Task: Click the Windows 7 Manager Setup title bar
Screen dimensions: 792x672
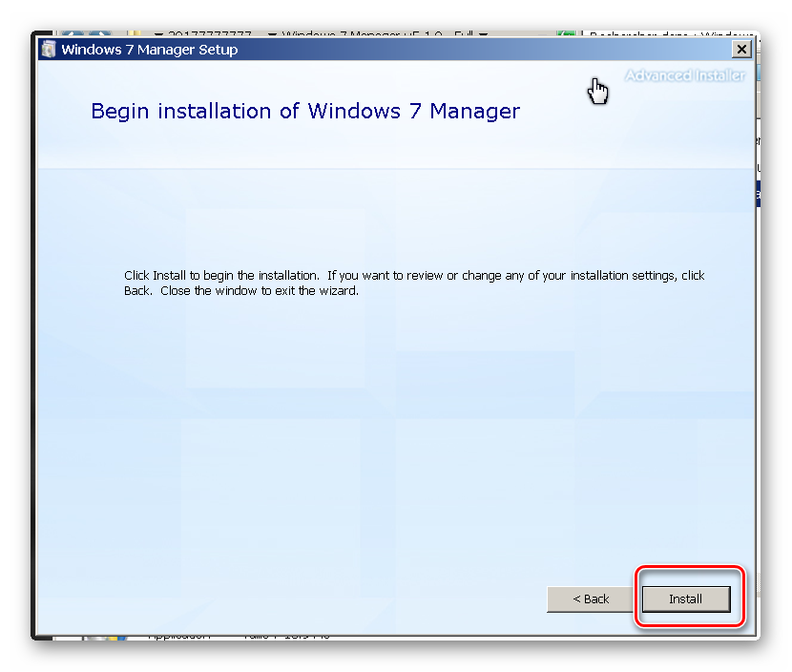Action: (x=382, y=50)
